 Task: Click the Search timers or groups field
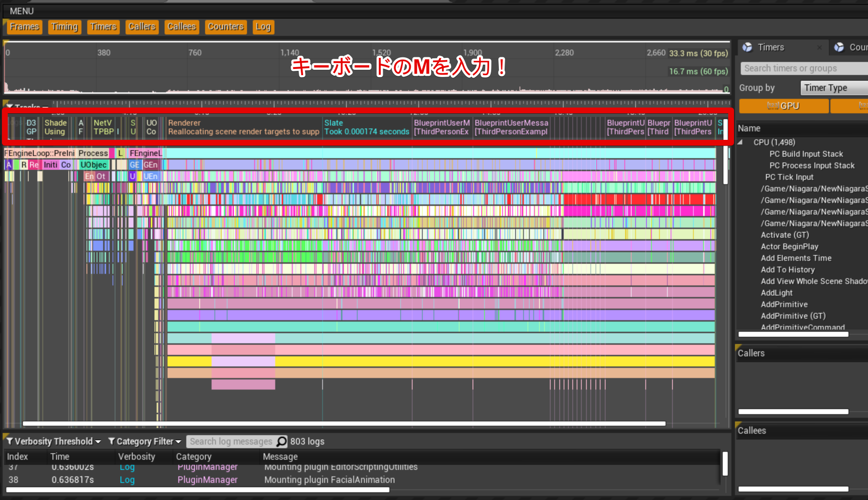(802, 68)
